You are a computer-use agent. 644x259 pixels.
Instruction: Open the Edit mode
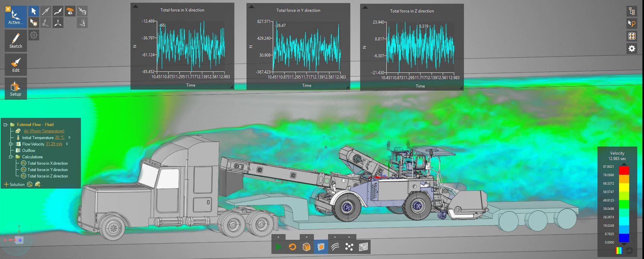click(16, 65)
